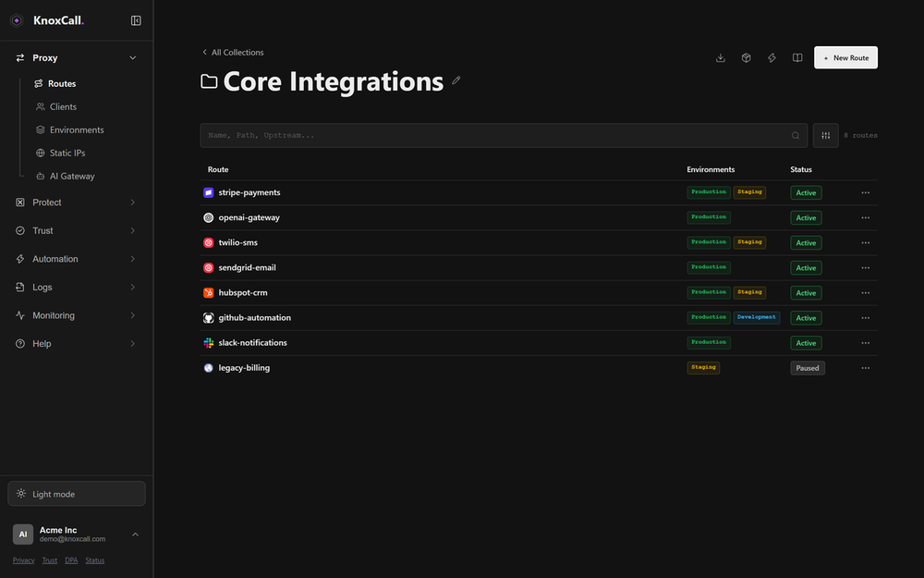This screenshot has width=924, height=578.
Task: Open more options for sendgrid-email
Action: 865,268
